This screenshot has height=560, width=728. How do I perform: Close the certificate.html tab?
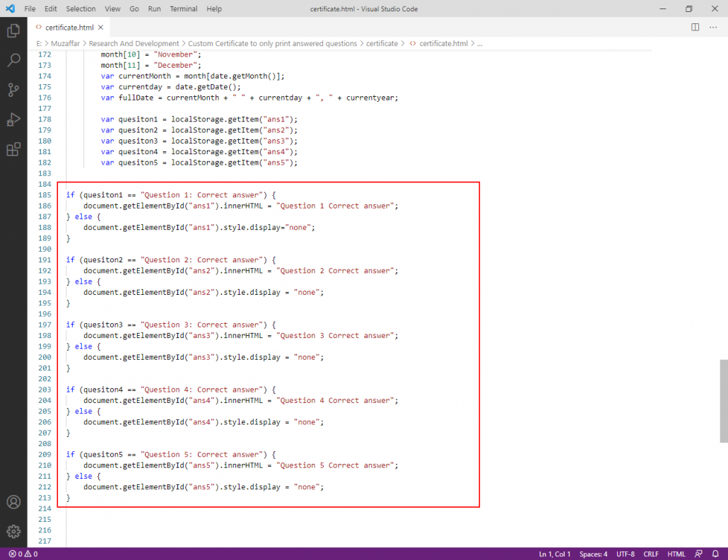pos(100,27)
